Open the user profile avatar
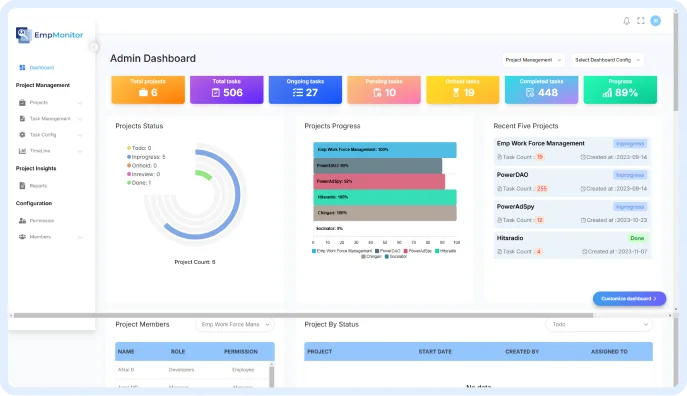This screenshot has height=396, width=687. pos(655,21)
